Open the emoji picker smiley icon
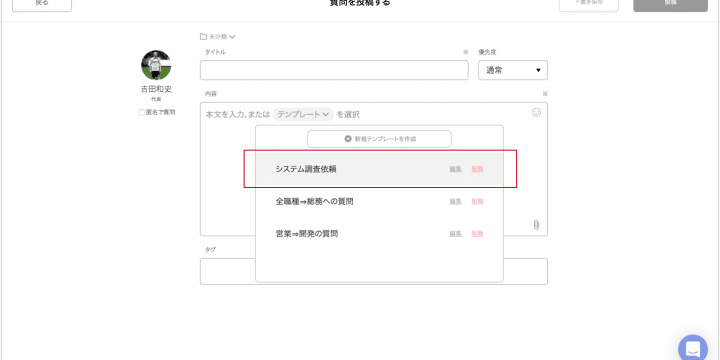The width and height of the screenshot is (720, 360). pos(536,112)
